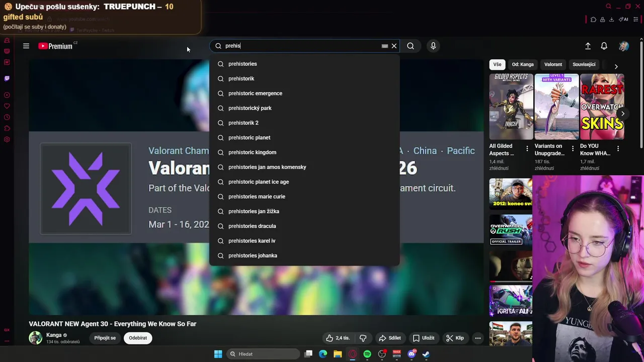Select 'prehistoric planet ice age' suggestion
The image size is (644, 362).
[304, 182]
